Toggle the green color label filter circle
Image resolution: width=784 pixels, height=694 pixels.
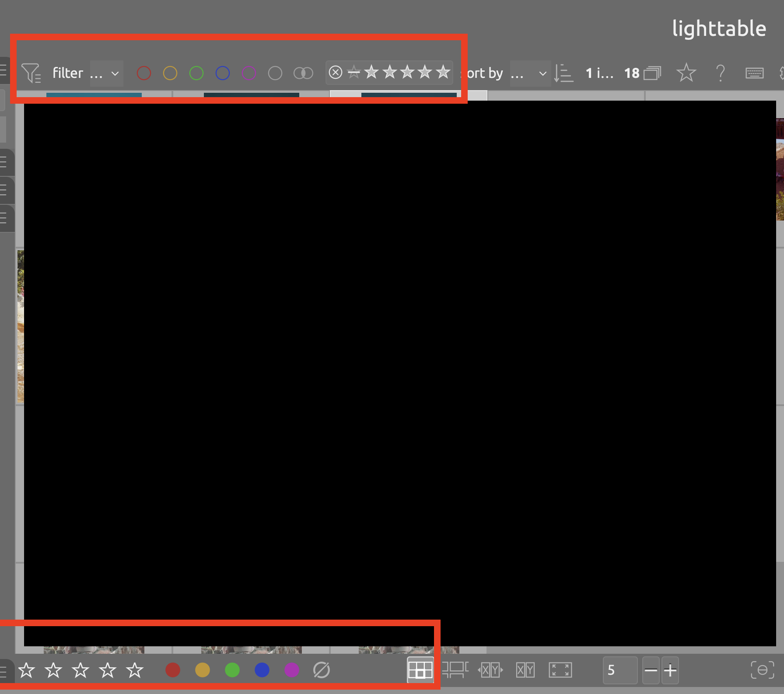point(196,73)
